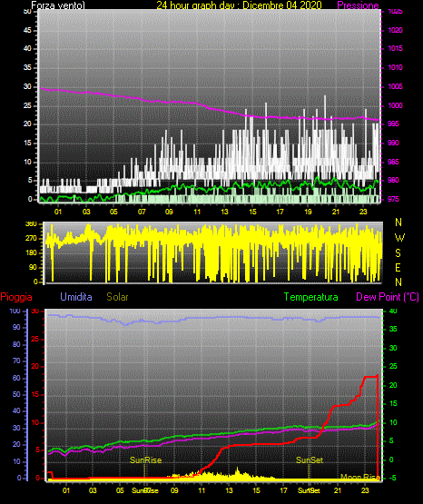Click the red "Pioggia" legend label
The image size is (423, 504).
pyautogui.click(x=16, y=297)
